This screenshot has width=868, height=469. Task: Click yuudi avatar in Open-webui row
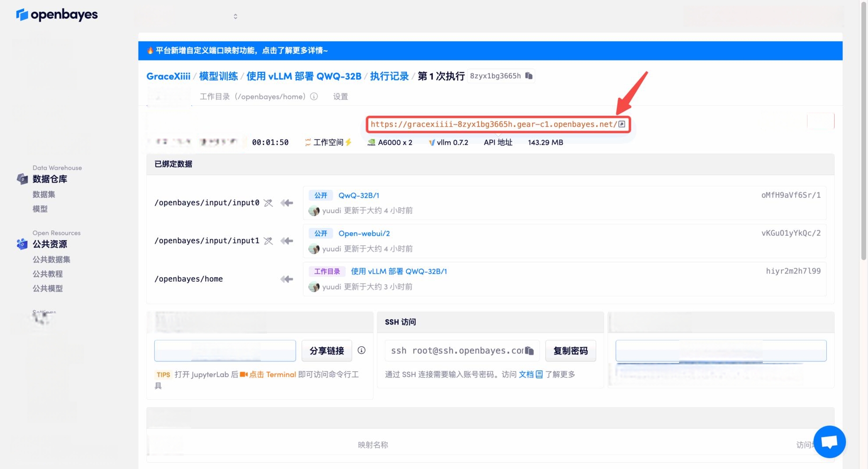pyautogui.click(x=314, y=249)
